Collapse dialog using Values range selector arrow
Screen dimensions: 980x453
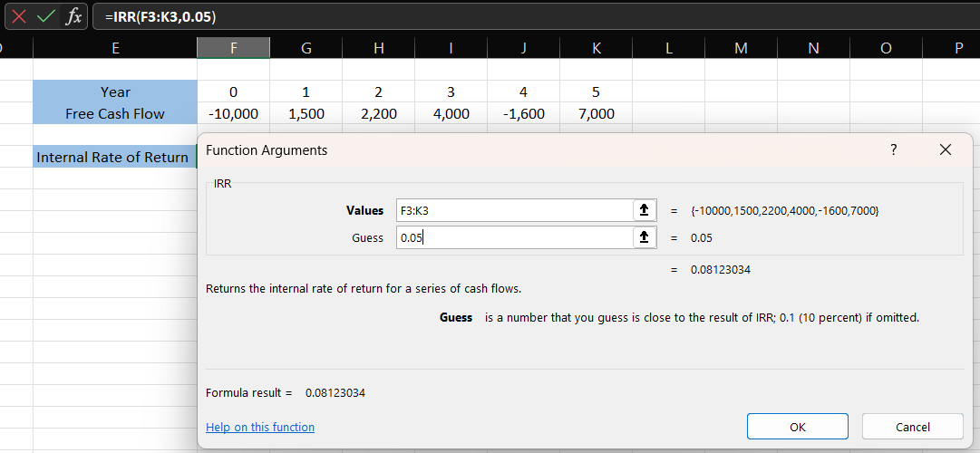tap(644, 210)
